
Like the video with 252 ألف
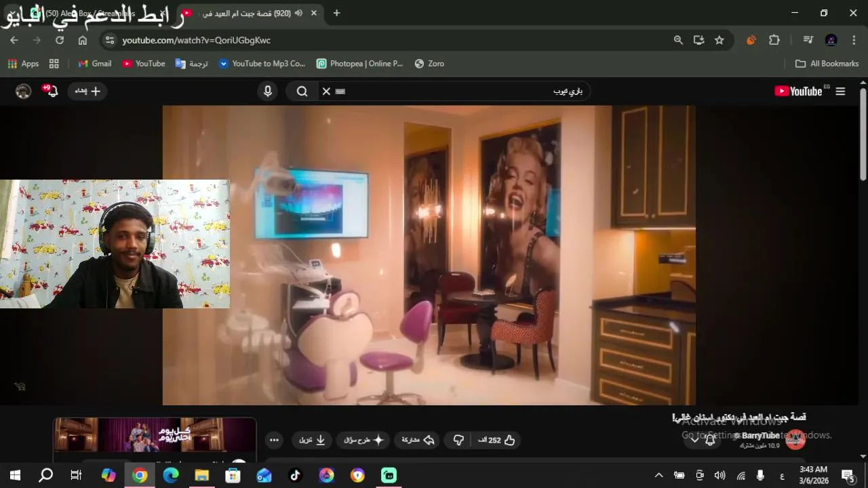pyautogui.click(x=497, y=441)
